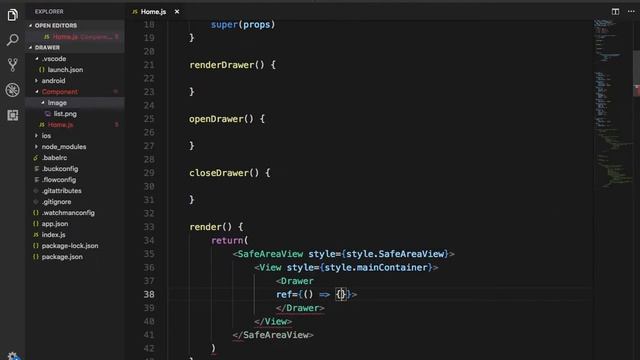Click the closing </SafeAreaView> tag
This screenshot has height=360, width=640.
273,335
